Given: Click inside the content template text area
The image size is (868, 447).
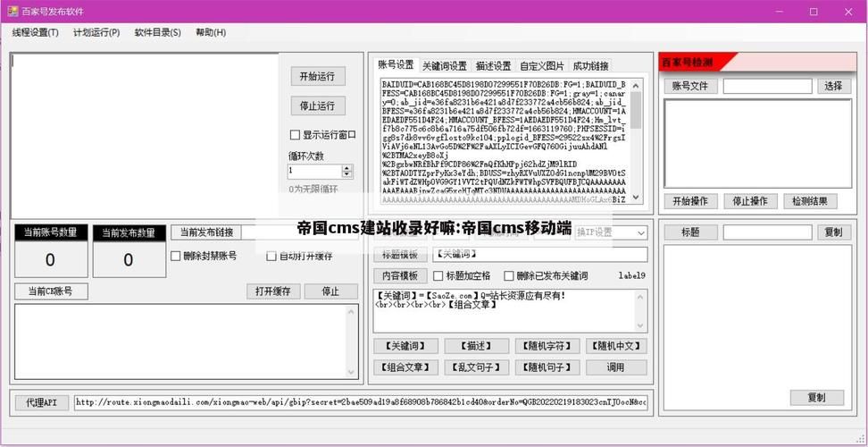Looking at the screenshot, I should tap(505, 310).
